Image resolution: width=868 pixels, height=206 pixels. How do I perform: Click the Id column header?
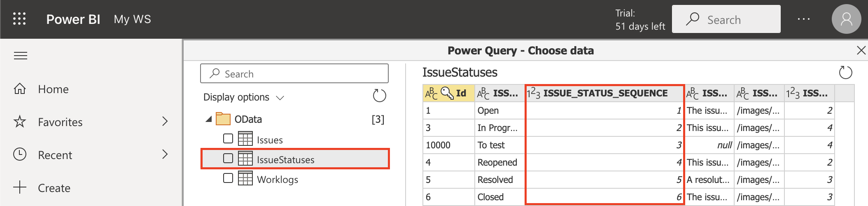click(x=449, y=94)
